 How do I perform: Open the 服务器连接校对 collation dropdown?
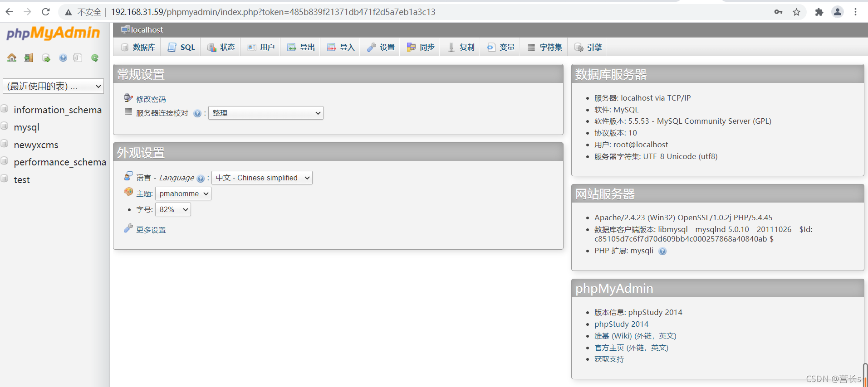click(266, 113)
